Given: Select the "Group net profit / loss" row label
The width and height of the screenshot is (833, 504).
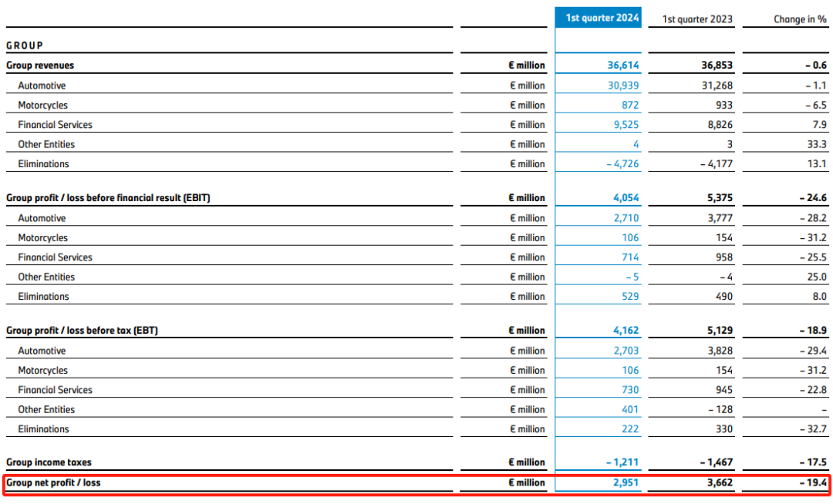Looking at the screenshot, I should (53, 482).
